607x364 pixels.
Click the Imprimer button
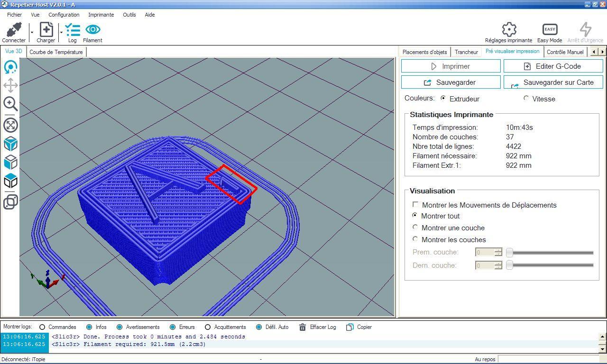click(451, 66)
